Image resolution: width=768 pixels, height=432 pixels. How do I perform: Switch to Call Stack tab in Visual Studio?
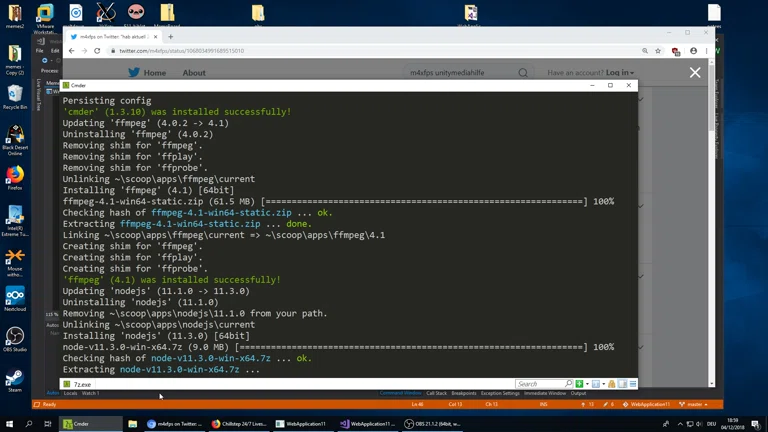(436, 393)
